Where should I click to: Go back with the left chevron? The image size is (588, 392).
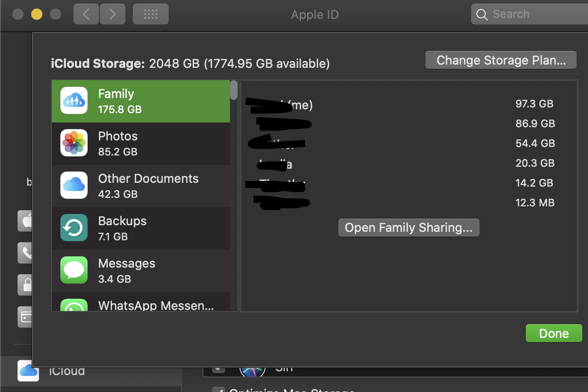(86, 14)
